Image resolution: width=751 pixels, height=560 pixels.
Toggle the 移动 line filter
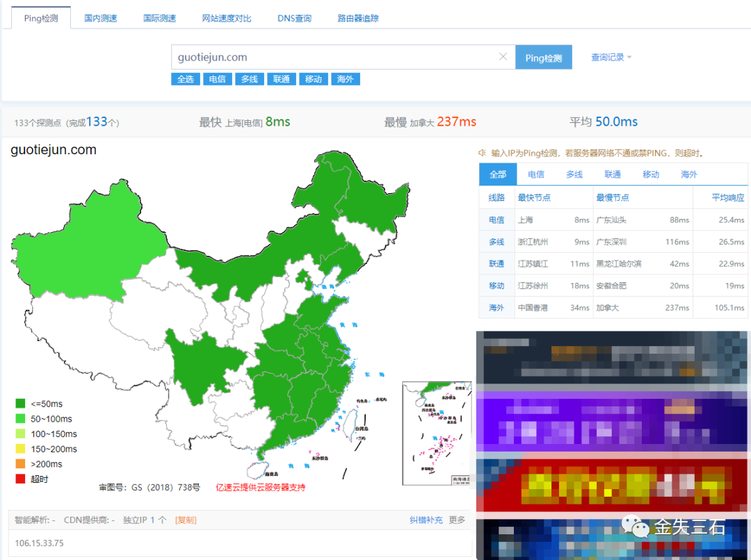point(313,79)
